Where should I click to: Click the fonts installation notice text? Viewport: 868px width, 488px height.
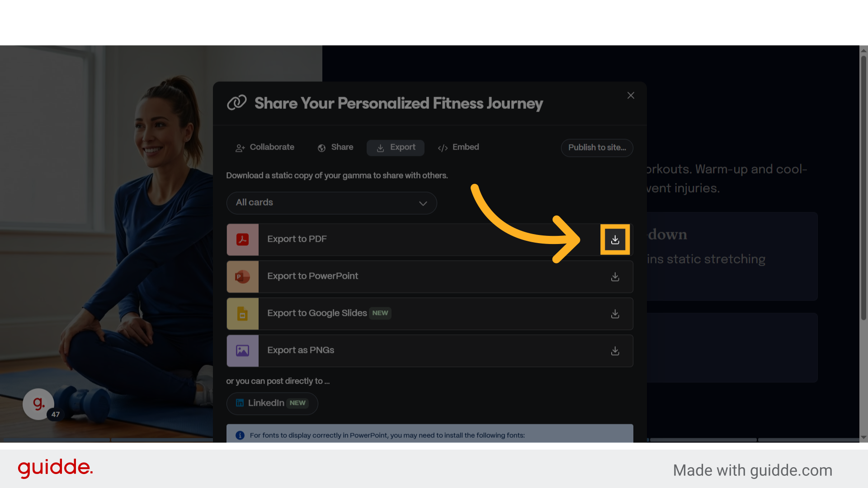pos(387,435)
